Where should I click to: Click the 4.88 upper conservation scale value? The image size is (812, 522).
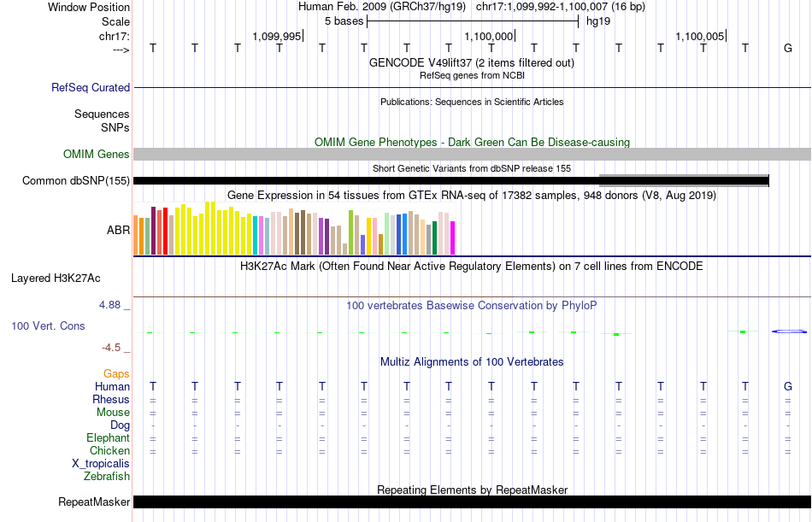point(109,305)
